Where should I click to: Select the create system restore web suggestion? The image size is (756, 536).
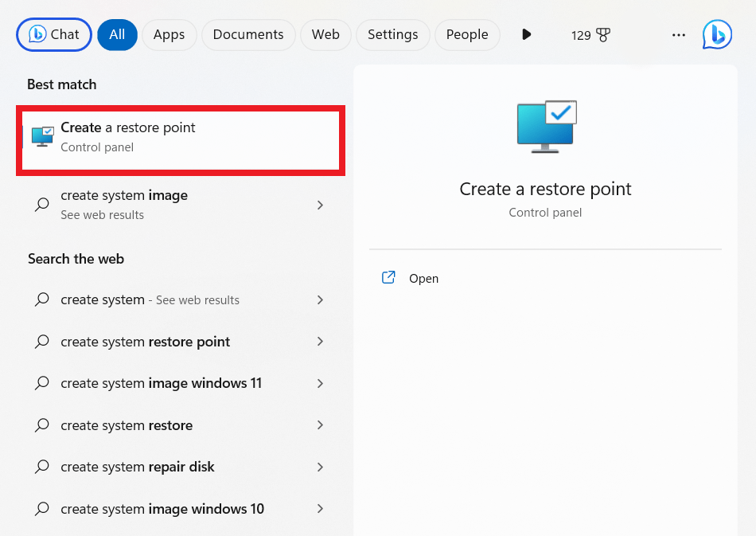[x=127, y=425]
